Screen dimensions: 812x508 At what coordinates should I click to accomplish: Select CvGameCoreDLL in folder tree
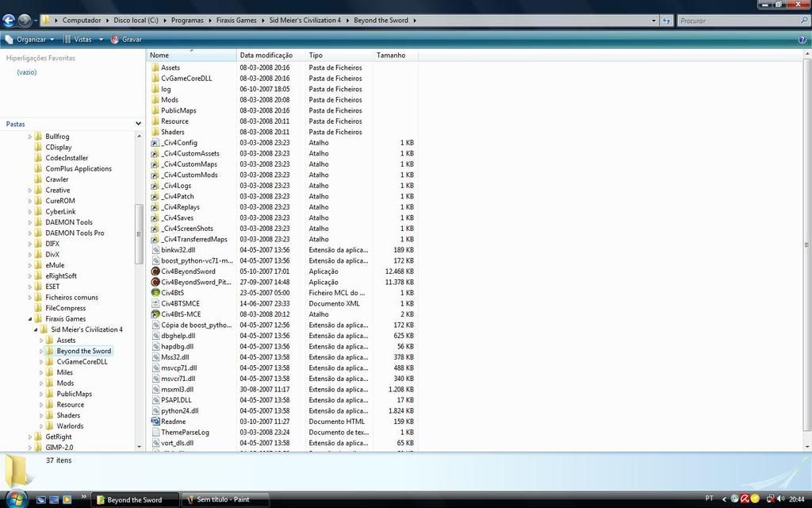[x=82, y=362]
